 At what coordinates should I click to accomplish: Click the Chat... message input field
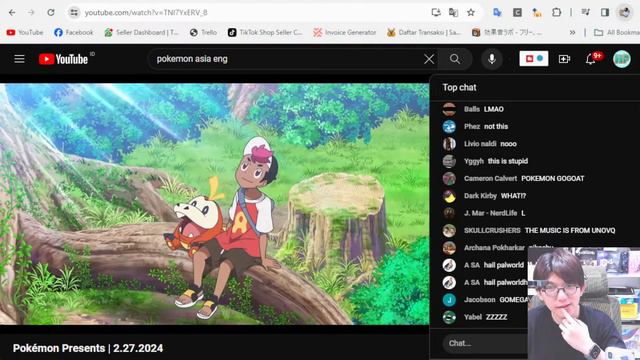click(x=485, y=343)
